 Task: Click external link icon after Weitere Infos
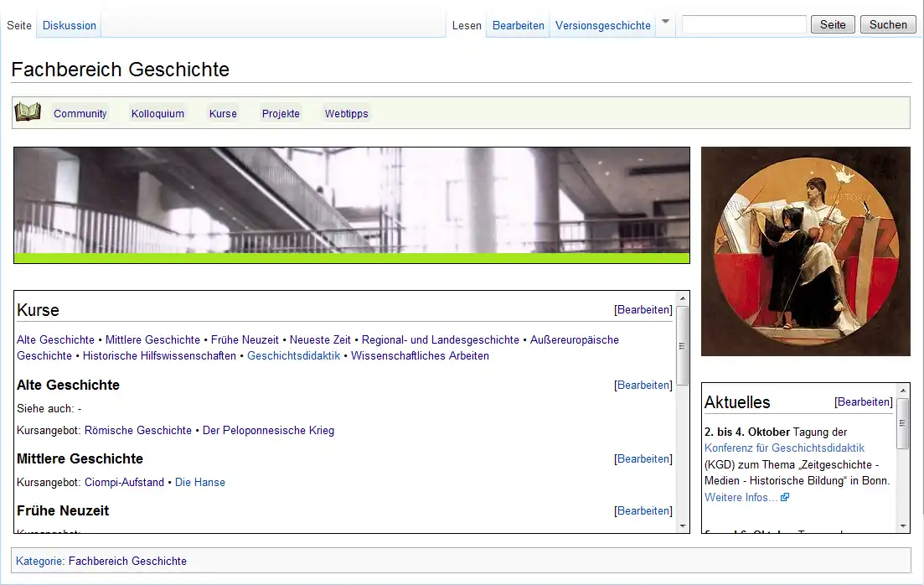(785, 497)
